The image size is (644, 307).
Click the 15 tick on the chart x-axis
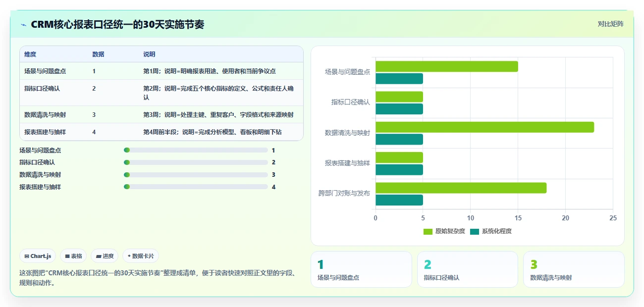pos(518,218)
